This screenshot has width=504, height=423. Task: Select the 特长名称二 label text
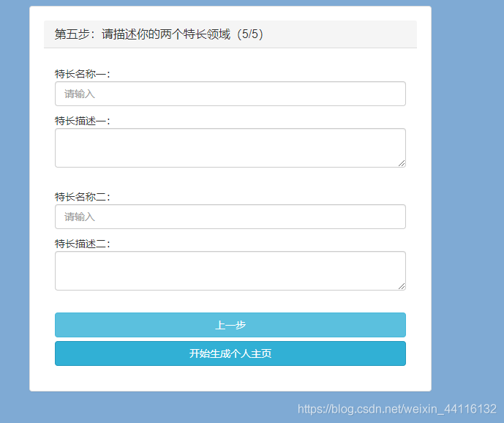[82, 197]
